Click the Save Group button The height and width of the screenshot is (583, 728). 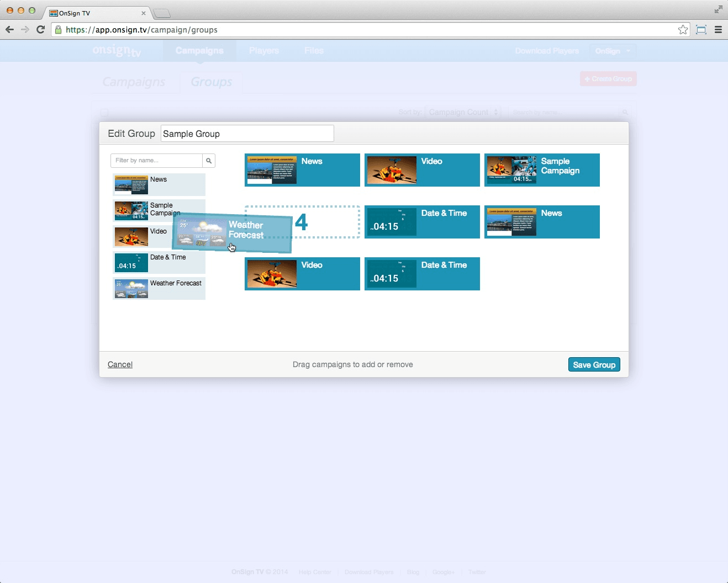(594, 365)
